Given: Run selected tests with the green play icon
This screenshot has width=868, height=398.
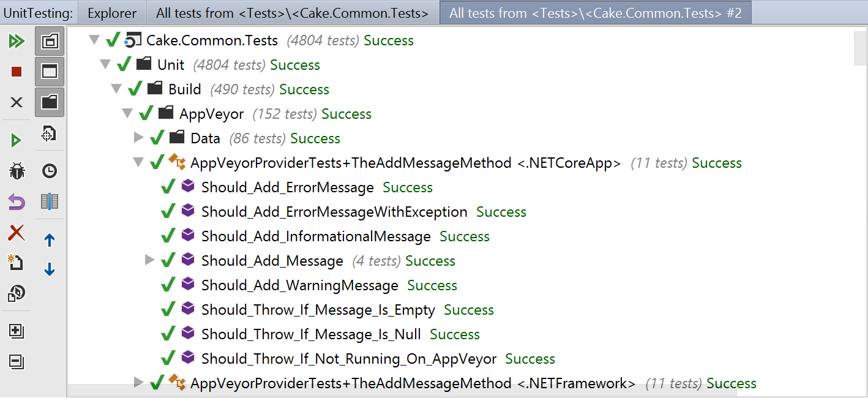Looking at the screenshot, I should coord(17,141).
